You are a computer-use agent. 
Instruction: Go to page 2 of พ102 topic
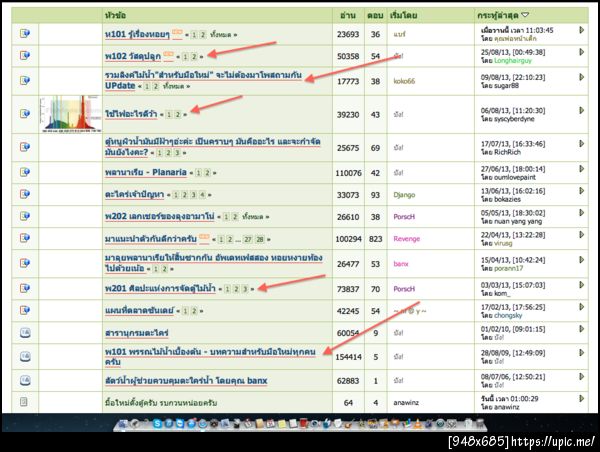coord(194,57)
